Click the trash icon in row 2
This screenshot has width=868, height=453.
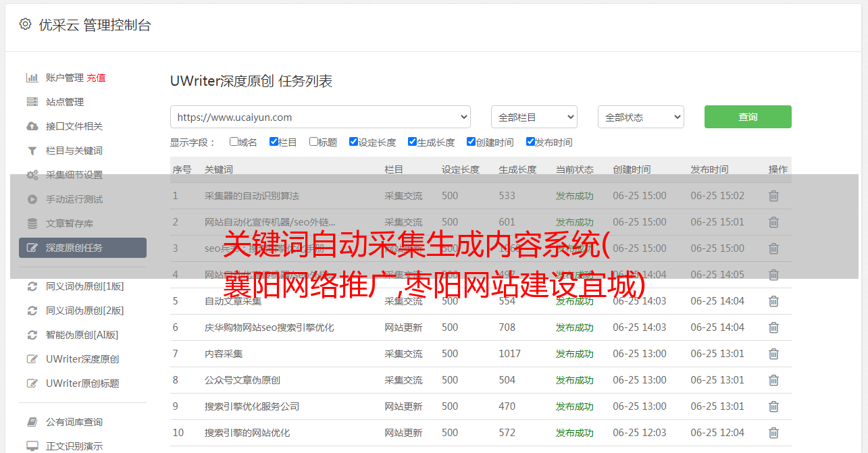[x=773, y=222]
